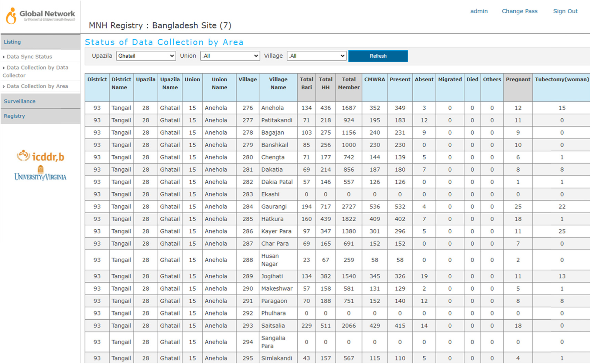Select village name Kayer Para
Viewport: 591px width, 364px height.
276,231
